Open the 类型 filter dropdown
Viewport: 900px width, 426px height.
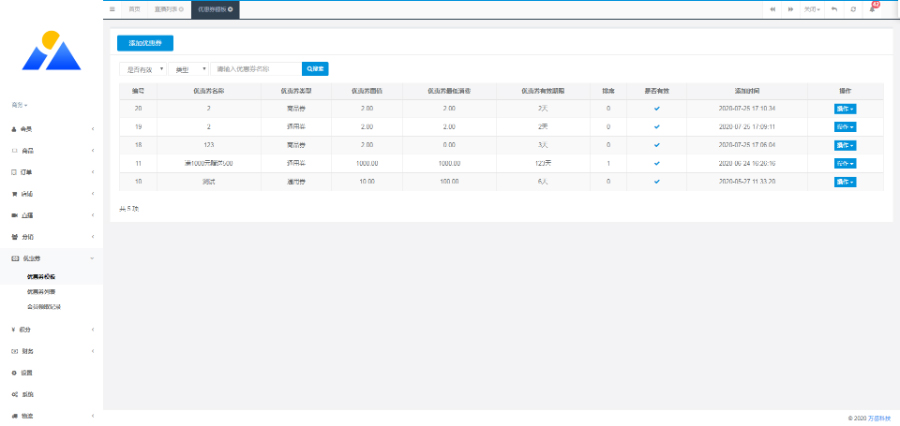click(188, 69)
